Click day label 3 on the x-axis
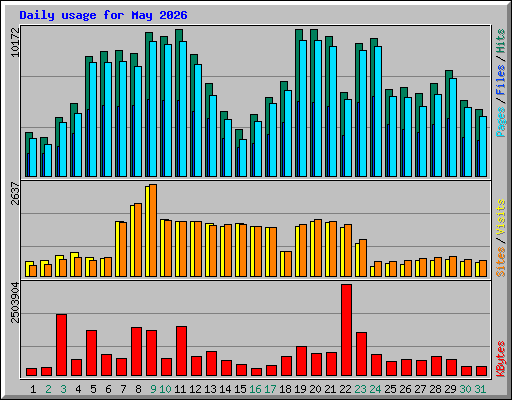 pos(63,389)
